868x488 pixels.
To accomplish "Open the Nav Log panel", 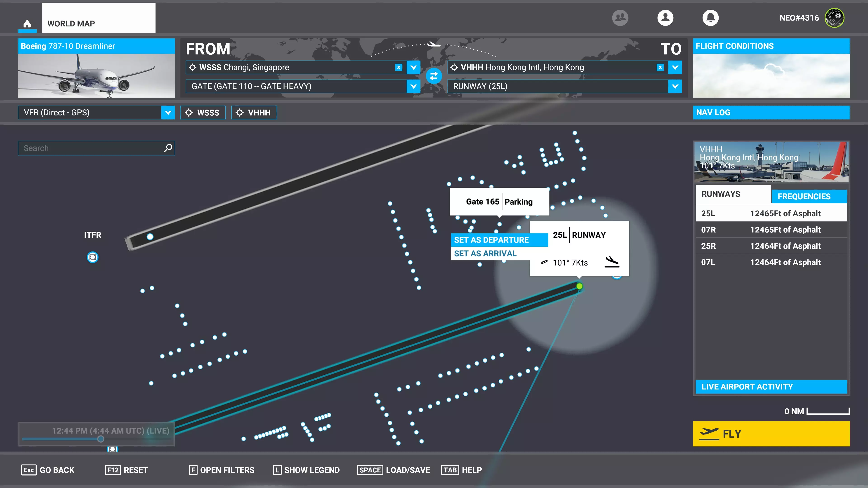I will pos(771,113).
